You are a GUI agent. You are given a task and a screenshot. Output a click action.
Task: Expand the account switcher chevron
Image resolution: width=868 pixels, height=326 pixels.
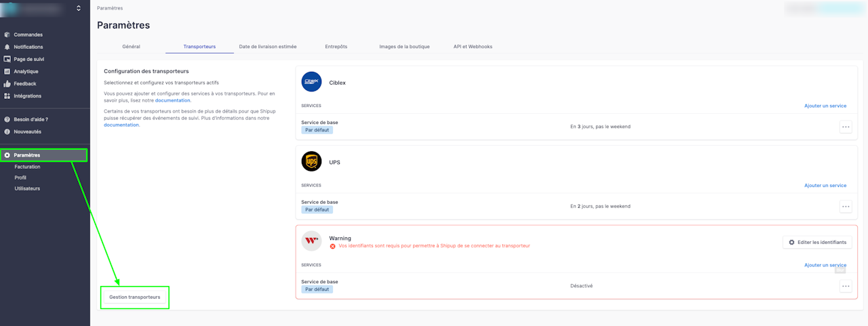(79, 8)
